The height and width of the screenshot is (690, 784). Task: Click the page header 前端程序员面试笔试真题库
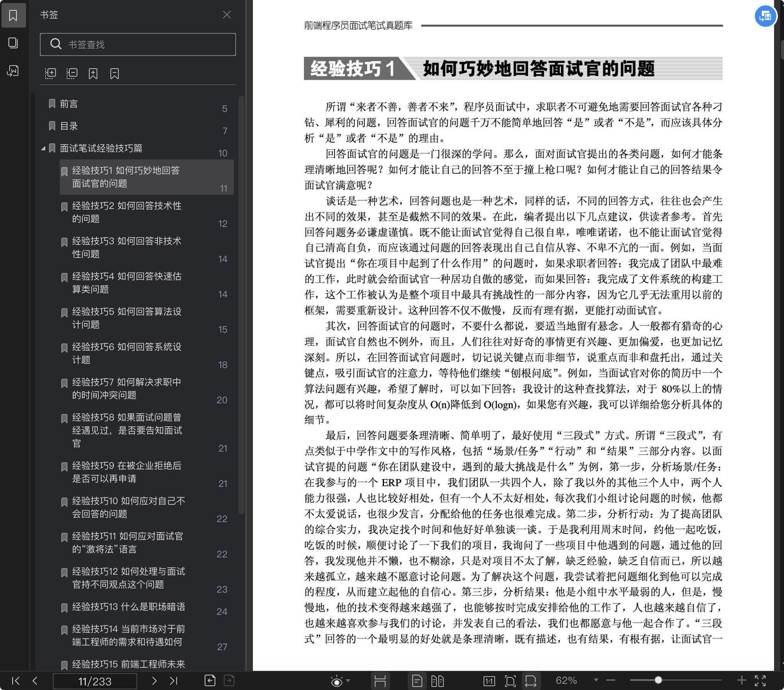coord(358,26)
